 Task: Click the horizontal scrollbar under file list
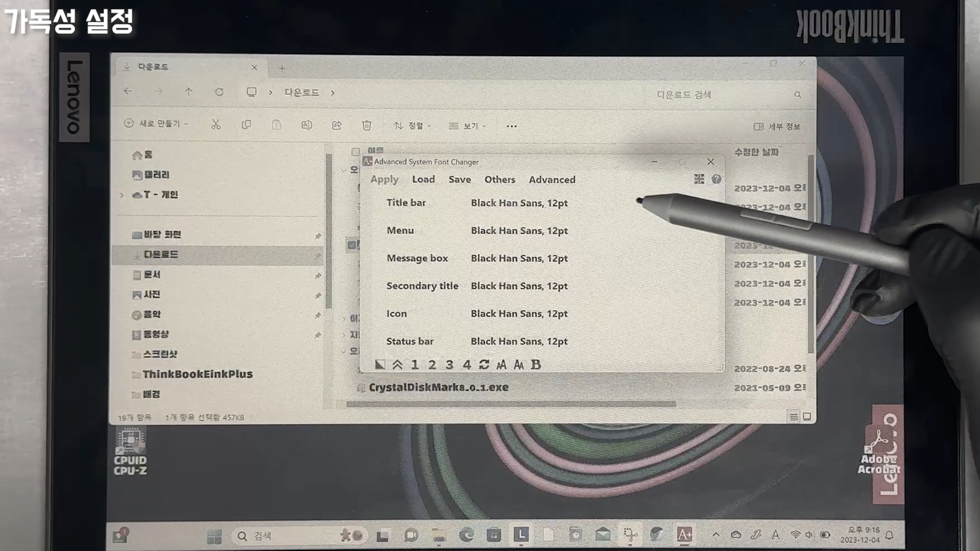point(510,404)
